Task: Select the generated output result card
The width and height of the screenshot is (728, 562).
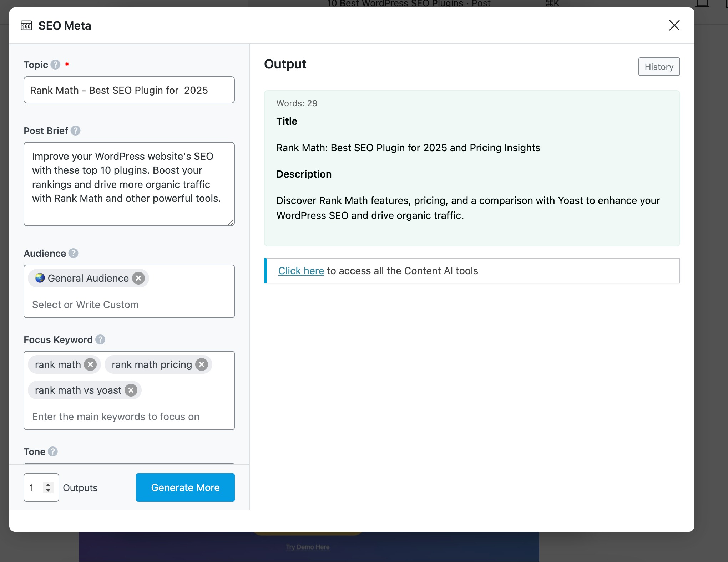Action: 472,168
